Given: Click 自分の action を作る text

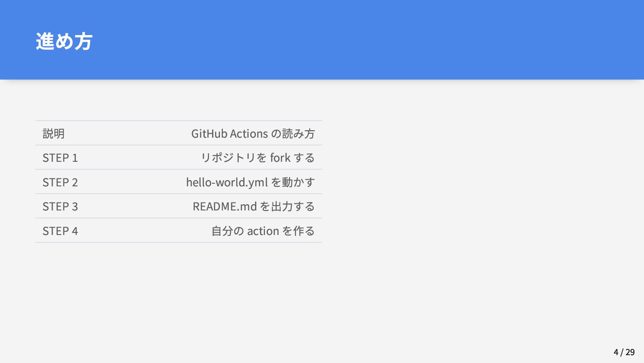Looking at the screenshot, I should tap(263, 231).
